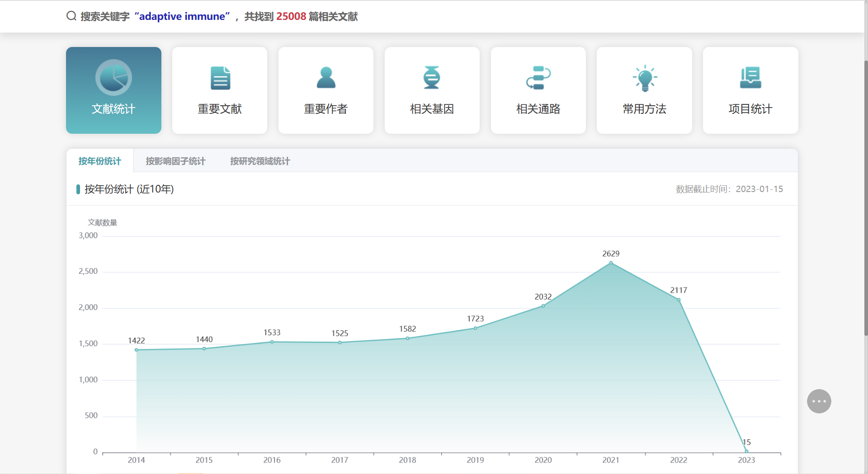Click the adaptive immune keyword text

click(182, 16)
